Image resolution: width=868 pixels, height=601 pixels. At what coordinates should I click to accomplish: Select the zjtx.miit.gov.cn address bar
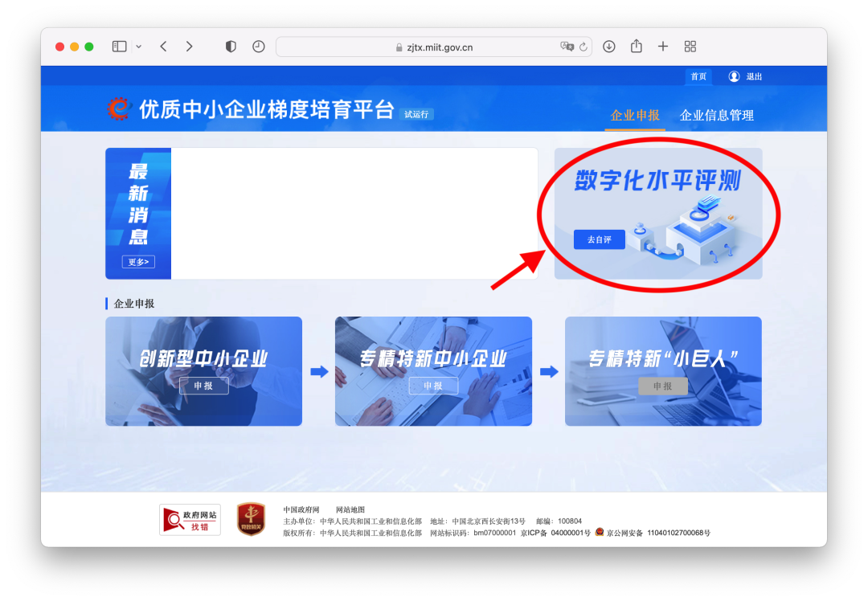[434, 47]
